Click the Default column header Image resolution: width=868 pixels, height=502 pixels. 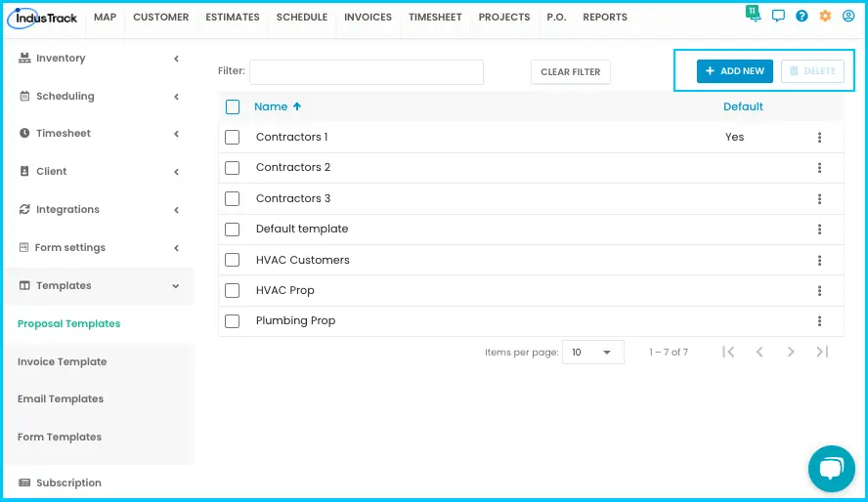coord(743,106)
